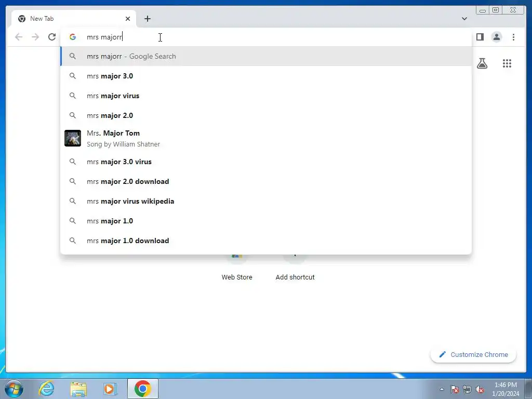
Task: Close the New Tab tab
Action: [128, 19]
